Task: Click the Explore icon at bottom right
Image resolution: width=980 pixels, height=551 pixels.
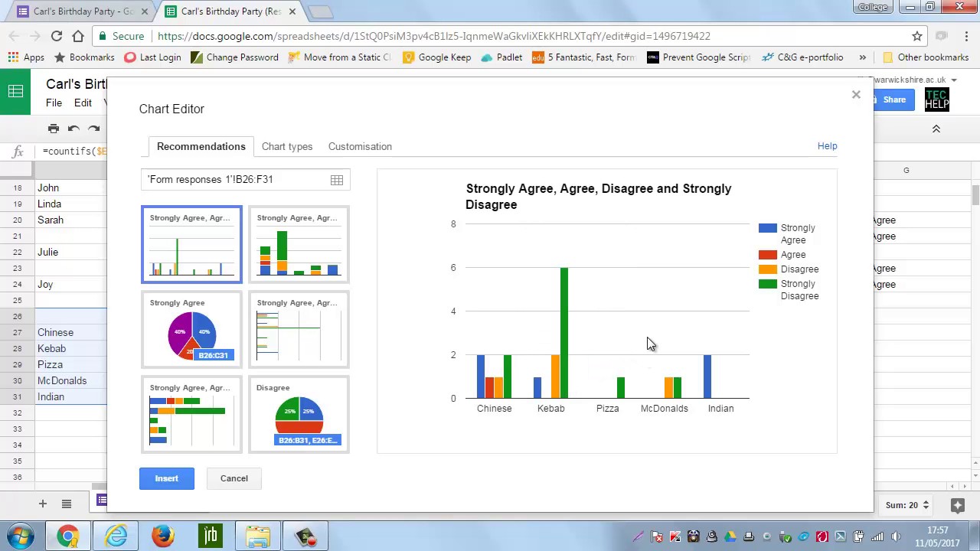Action: (x=957, y=505)
